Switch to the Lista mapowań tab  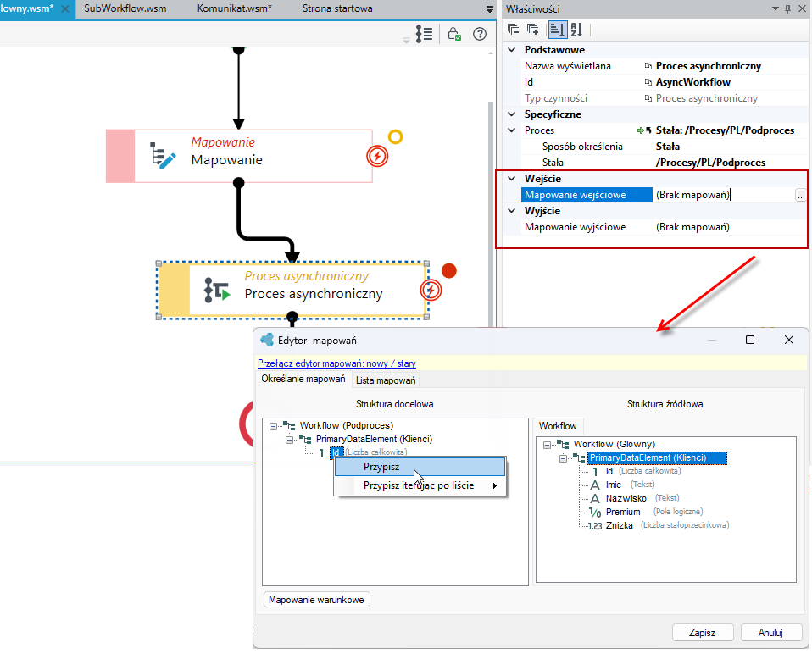386,380
